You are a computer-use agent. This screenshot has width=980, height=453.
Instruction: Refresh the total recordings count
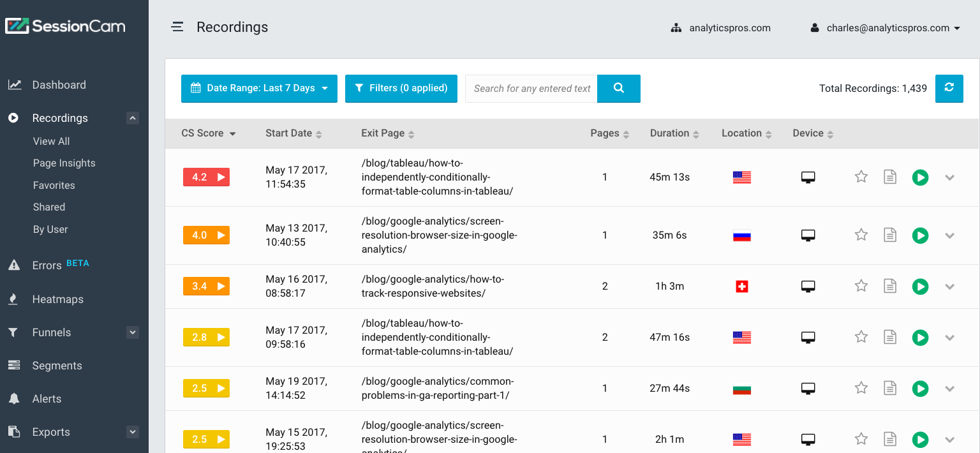coord(949,89)
